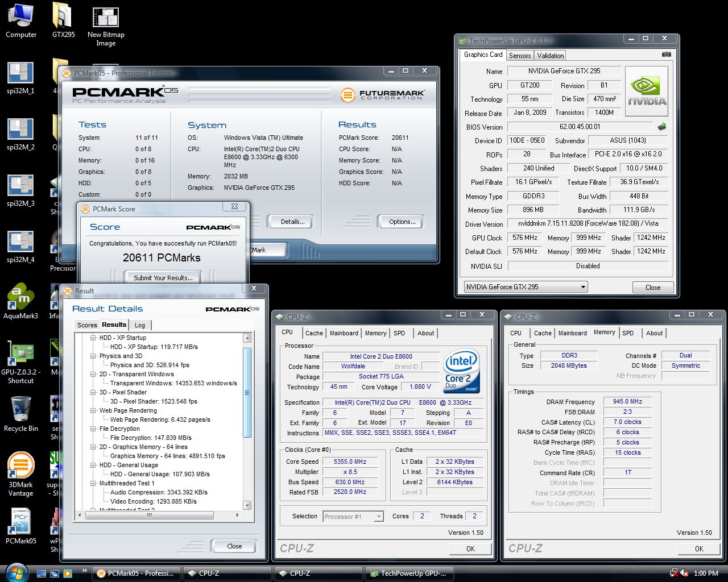Select 'Web Page Rendering: 6.432 pages/s' row
Screen dimensions: 728x582
point(160,419)
